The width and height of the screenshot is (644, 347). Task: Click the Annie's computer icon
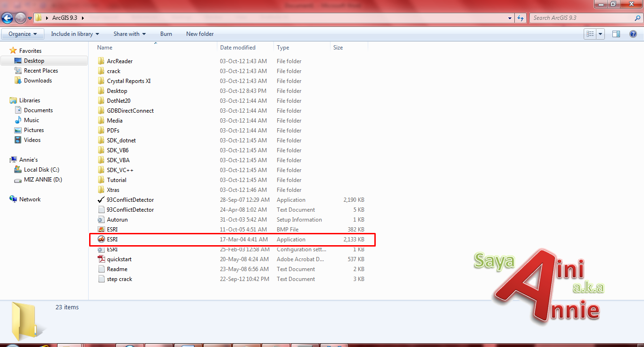tap(13, 160)
